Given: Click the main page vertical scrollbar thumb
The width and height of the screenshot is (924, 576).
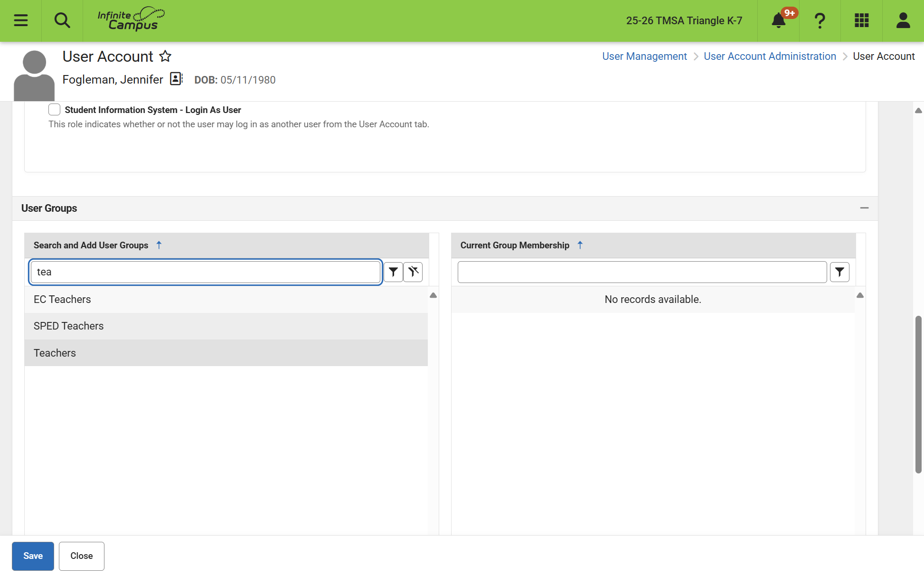Looking at the screenshot, I should coord(918,394).
